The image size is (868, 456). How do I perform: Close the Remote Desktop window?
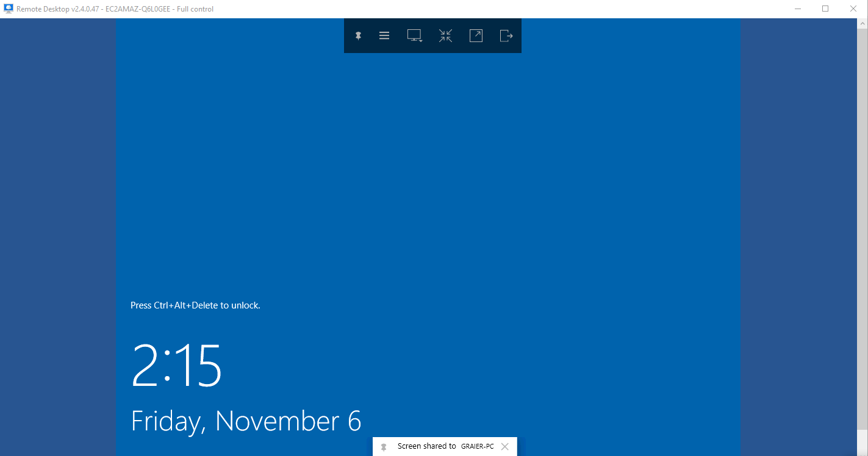click(853, 9)
